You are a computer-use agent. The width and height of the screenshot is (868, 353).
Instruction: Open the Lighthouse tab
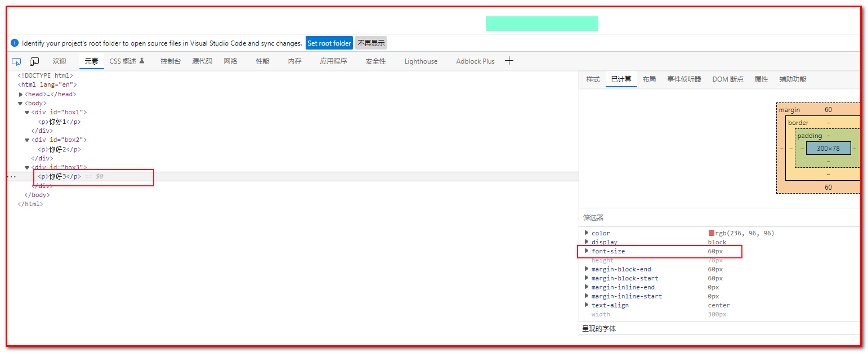tap(420, 61)
